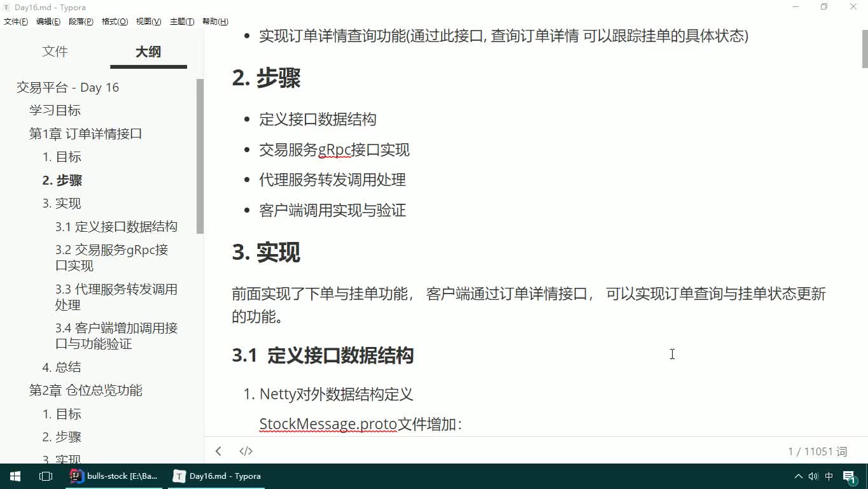
Task: Switch sidebar to 大纲 tab
Action: click(x=148, y=52)
